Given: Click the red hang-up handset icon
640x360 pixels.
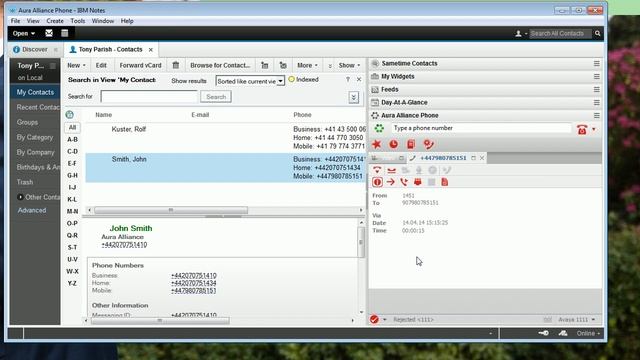Looking at the screenshot, I should click(x=377, y=170).
